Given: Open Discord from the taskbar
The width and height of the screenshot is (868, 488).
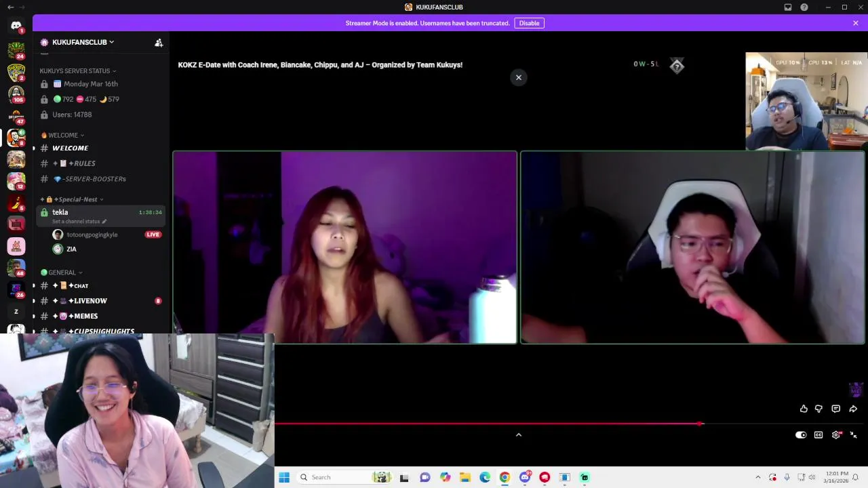Looking at the screenshot, I should pos(525,477).
